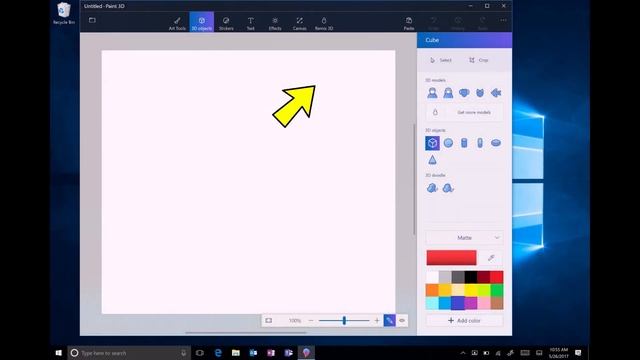
Task: Click the fit to screen icon
Action: (x=269, y=320)
